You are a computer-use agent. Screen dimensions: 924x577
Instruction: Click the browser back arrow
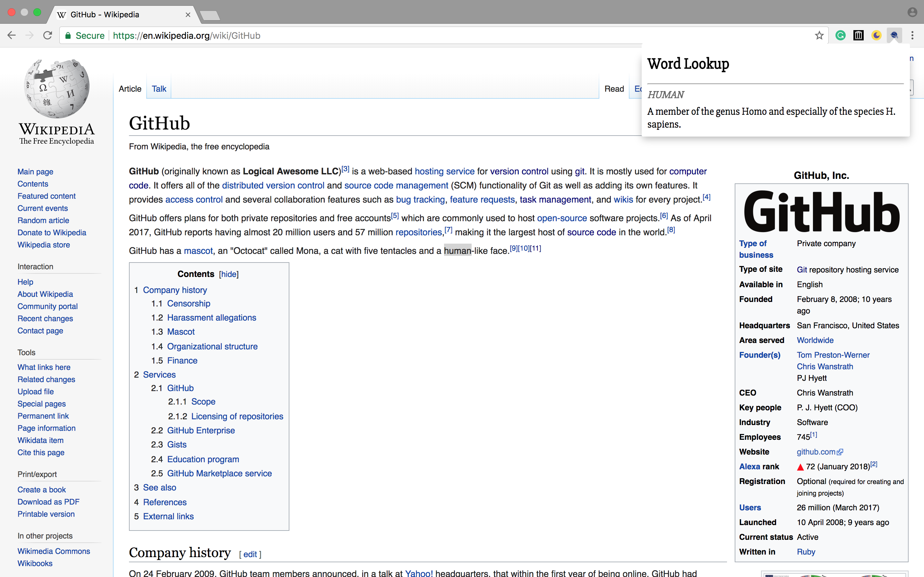tap(12, 36)
